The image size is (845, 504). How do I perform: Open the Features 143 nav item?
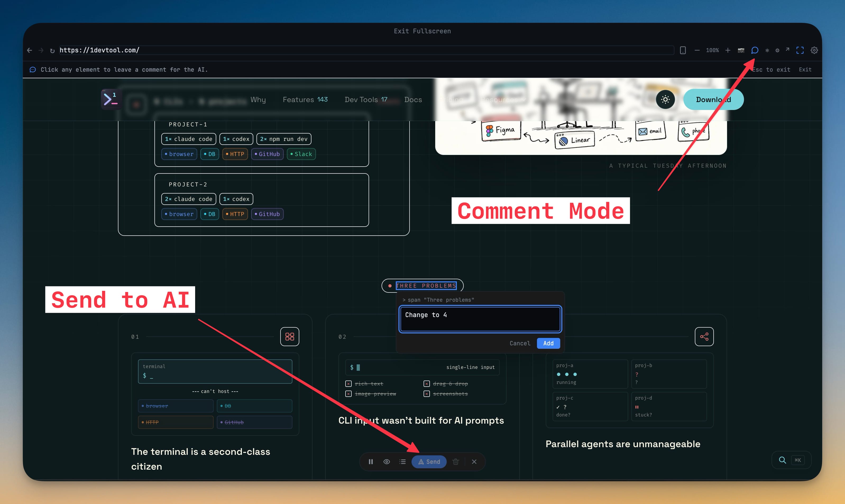[x=305, y=99]
